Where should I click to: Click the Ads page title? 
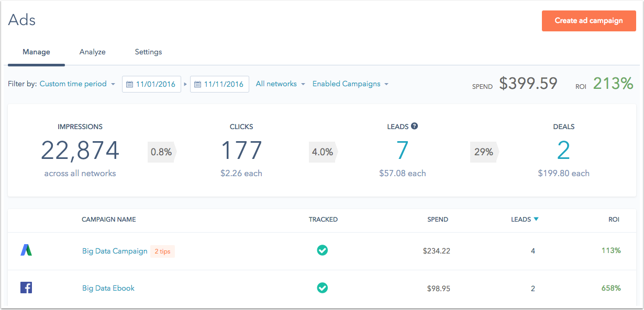pos(22,20)
